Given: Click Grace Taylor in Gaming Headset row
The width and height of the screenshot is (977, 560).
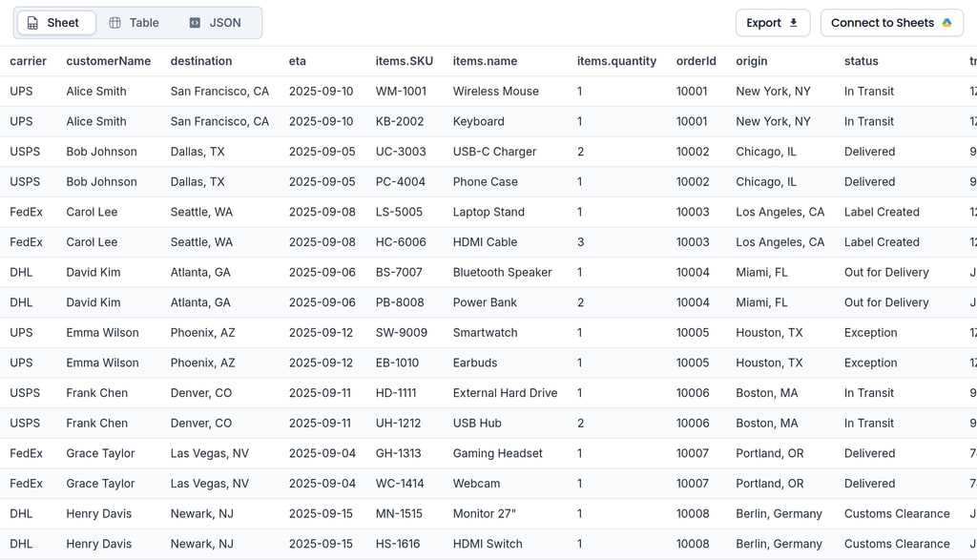Looking at the screenshot, I should coord(100,453).
